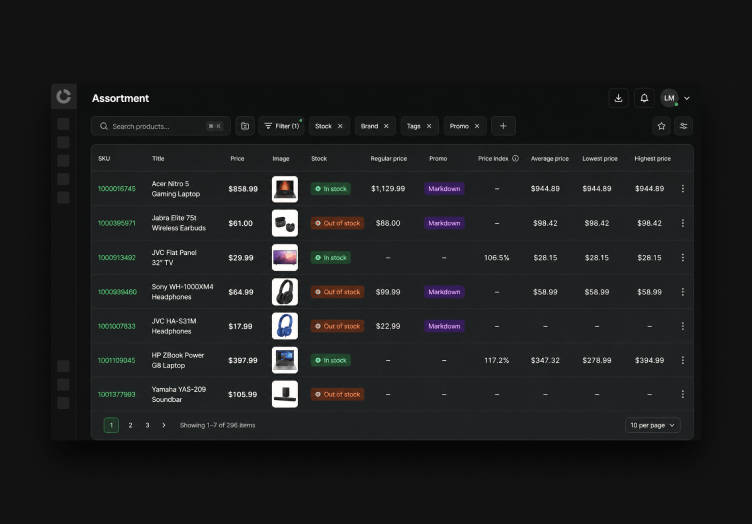Sort by the Regular price column header
Screen dimensions: 752x524
[388, 159]
